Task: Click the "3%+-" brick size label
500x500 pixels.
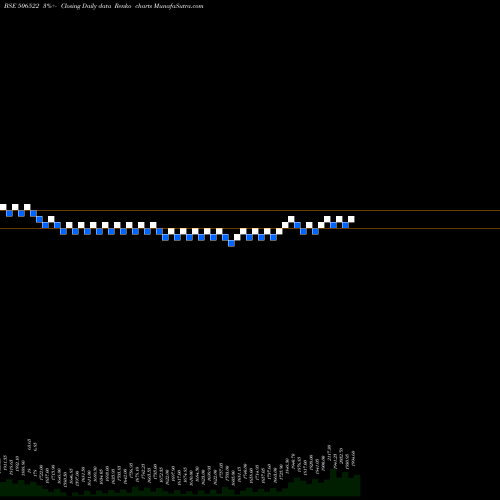Action: coord(49,6)
